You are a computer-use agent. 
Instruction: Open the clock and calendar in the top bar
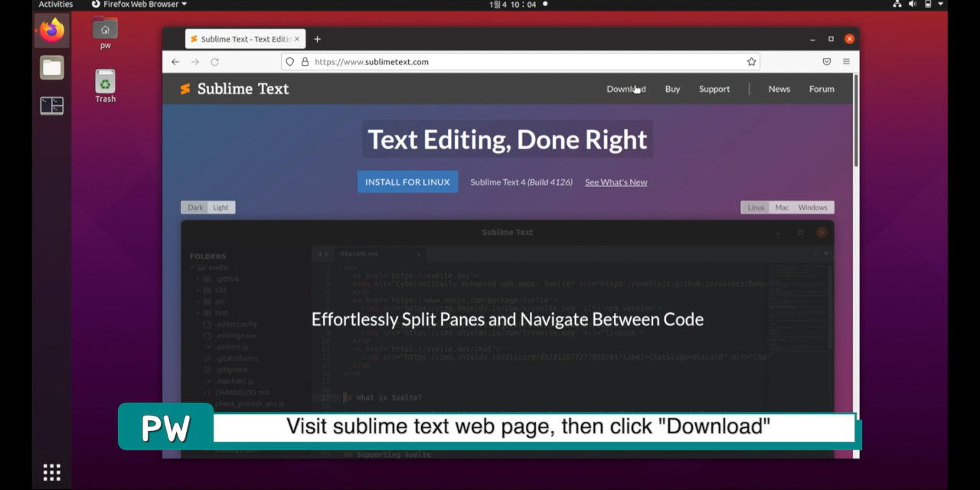coord(513,5)
